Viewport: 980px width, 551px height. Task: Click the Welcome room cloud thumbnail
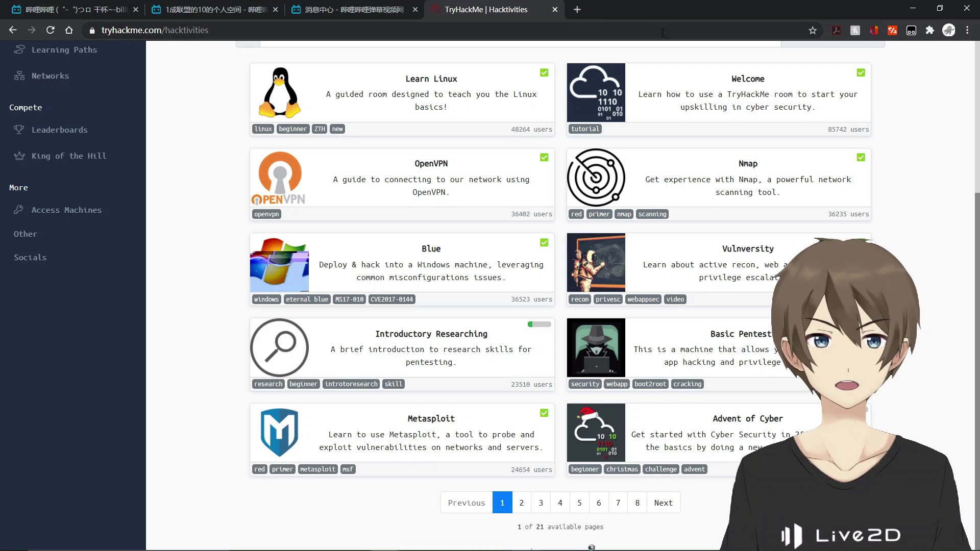tap(596, 92)
